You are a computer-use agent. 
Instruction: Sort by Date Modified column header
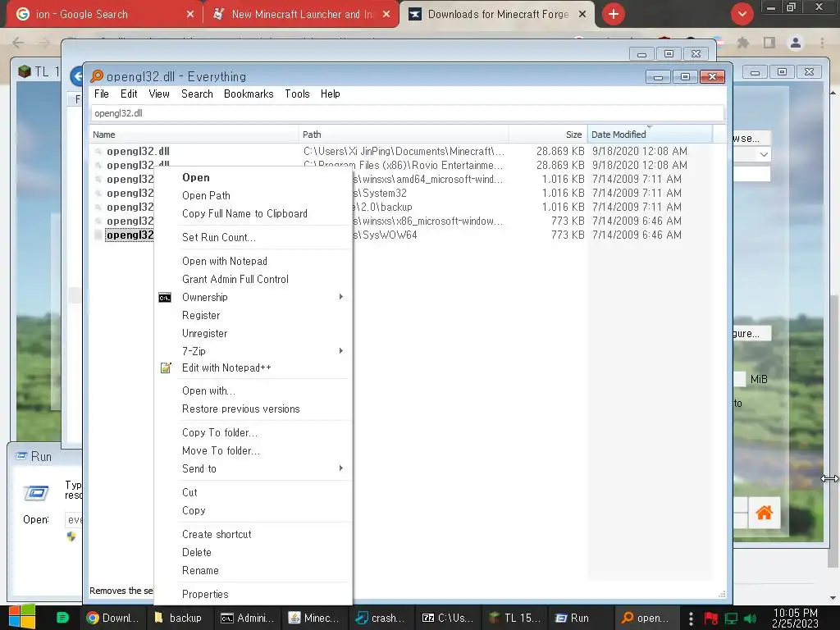click(651, 135)
